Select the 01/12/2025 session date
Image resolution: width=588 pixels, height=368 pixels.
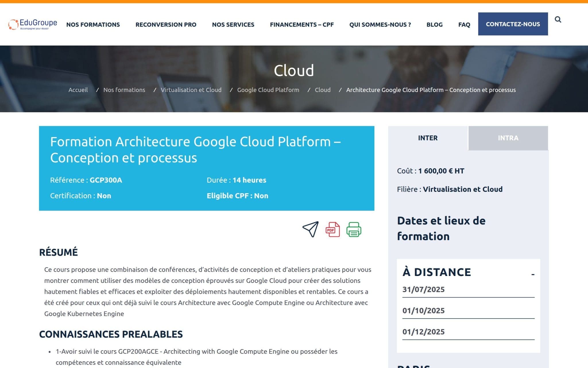(423, 331)
